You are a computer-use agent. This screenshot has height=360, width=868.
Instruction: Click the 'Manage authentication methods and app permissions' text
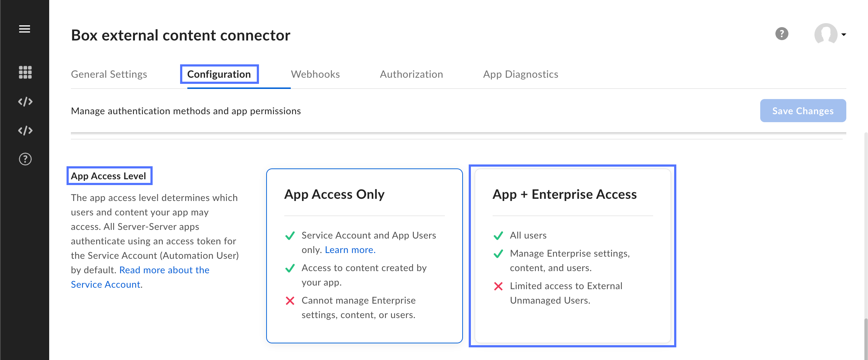click(x=186, y=111)
